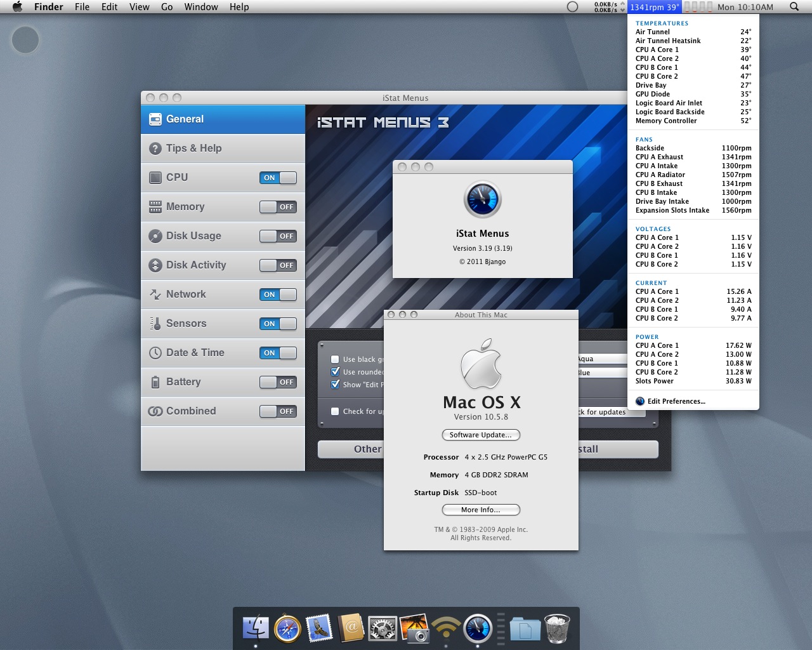The image size is (812, 650).
Task: Click 'Memory Controller' temperature row
Action: [693, 121]
